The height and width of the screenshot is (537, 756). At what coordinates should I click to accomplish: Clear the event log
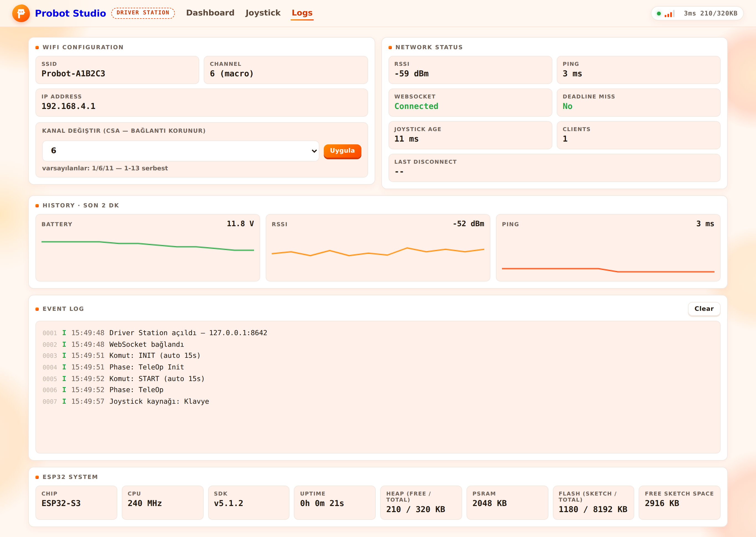[704, 309]
